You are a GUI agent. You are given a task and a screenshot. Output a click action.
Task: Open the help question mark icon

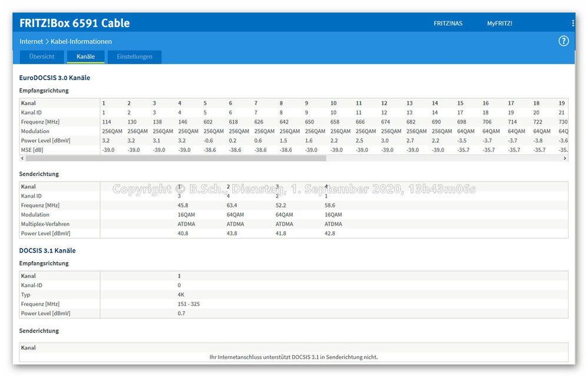coord(563,41)
